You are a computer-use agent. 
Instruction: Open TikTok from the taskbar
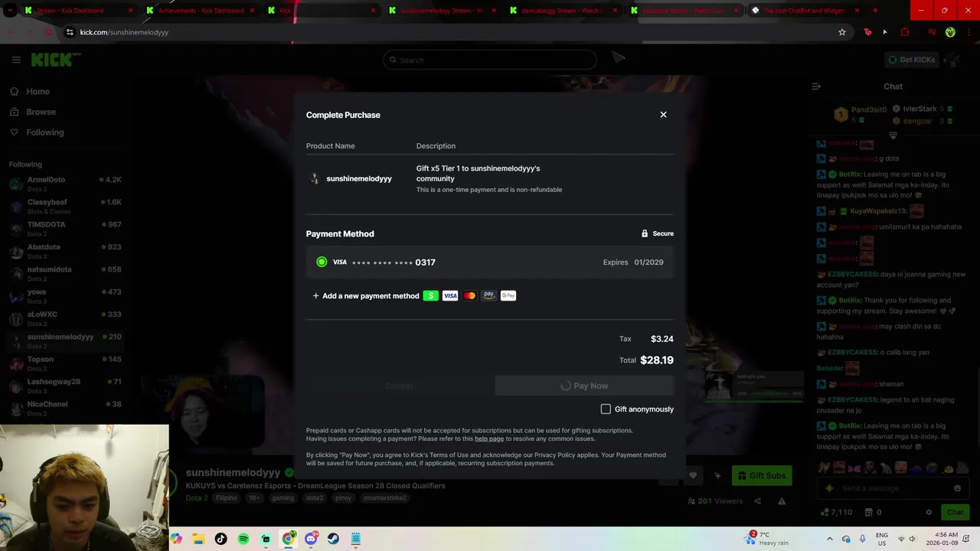click(x=221, y=539)
